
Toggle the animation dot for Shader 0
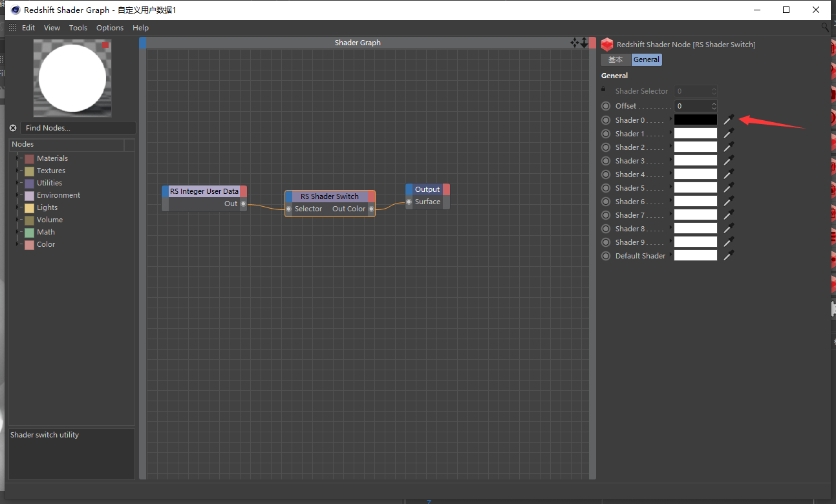606,120
